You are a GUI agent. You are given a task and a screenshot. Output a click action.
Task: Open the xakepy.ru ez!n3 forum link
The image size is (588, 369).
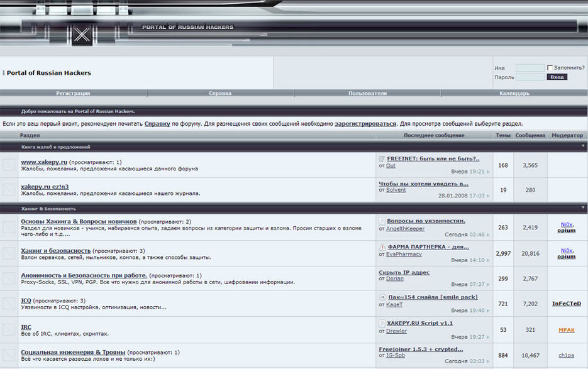point(45,187)
